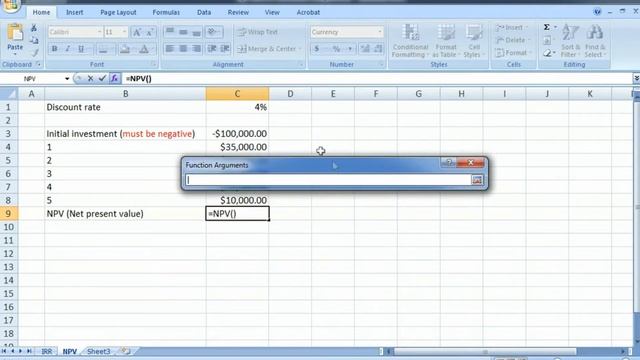Switch to the Insert ribbon tab
Image resolution: width=640 pixels, height=360 pixels.
coord(75,12)
